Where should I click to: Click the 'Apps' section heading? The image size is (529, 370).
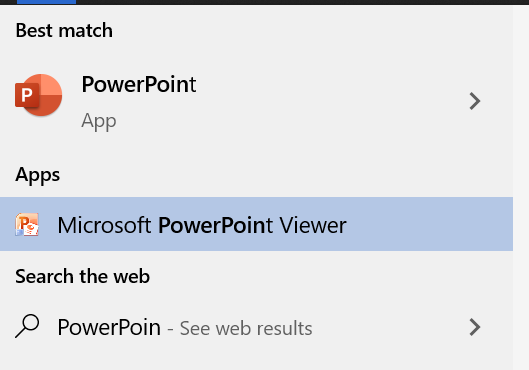37,175
